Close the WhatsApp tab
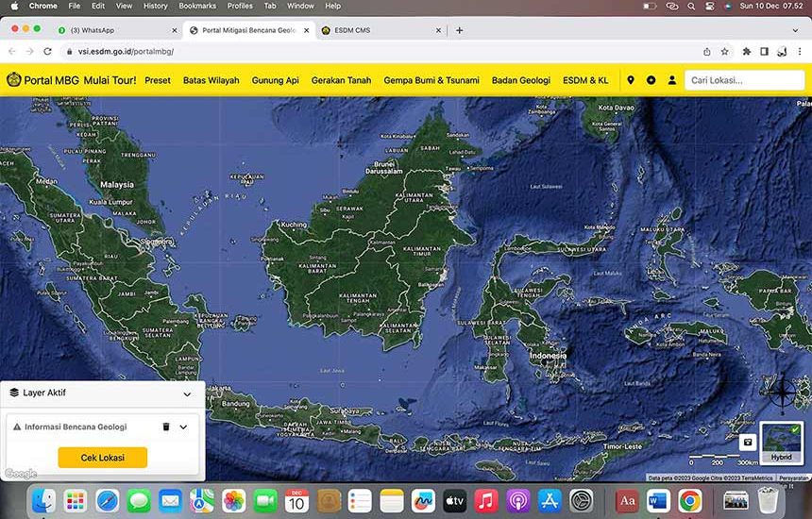 175,30
